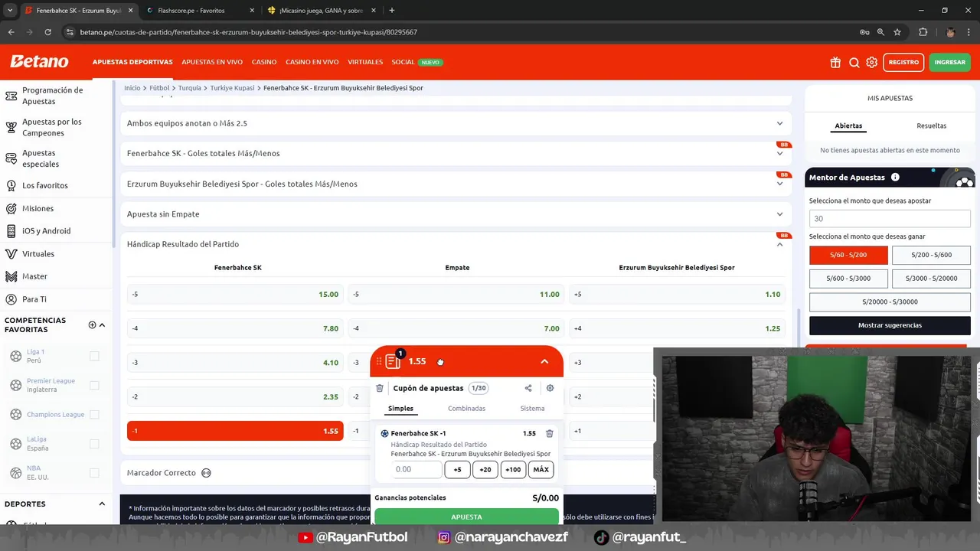Open Social menu item
Viewport: 980px width, 551px height.
pos(417,62)
